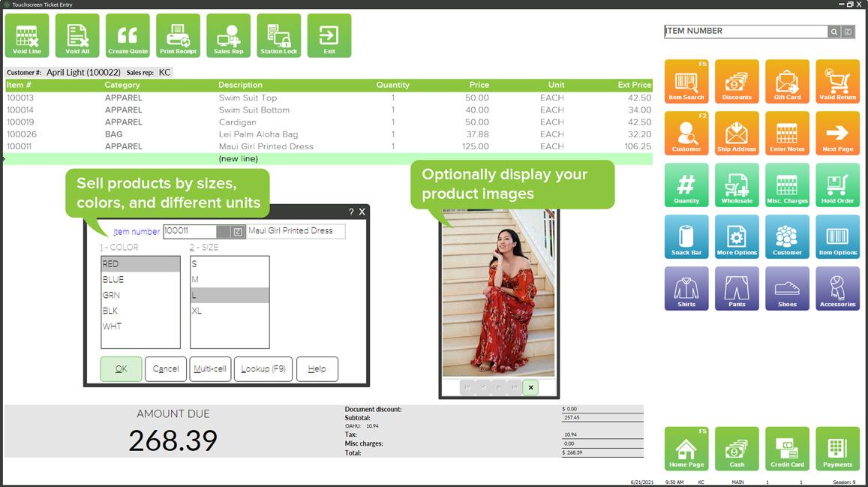
Task: Close the product image viewer with X
Action: click(530, 388)
